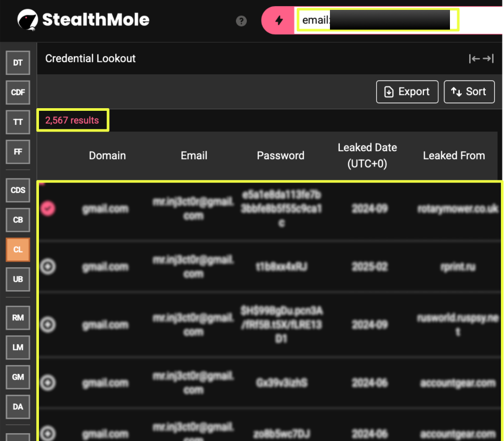This screenshot has height=441, width=504.
Task: Select the TT sidebar icon
Action: pos(18,122)
